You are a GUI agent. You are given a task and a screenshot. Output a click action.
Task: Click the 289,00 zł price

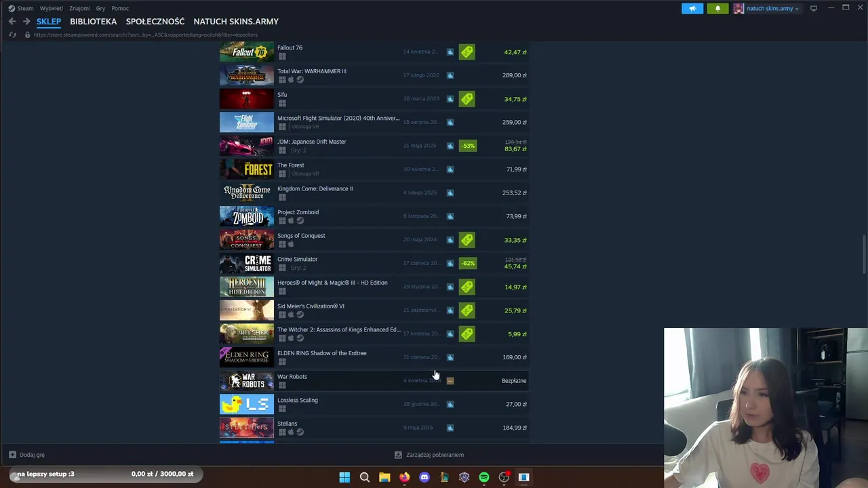515,75
